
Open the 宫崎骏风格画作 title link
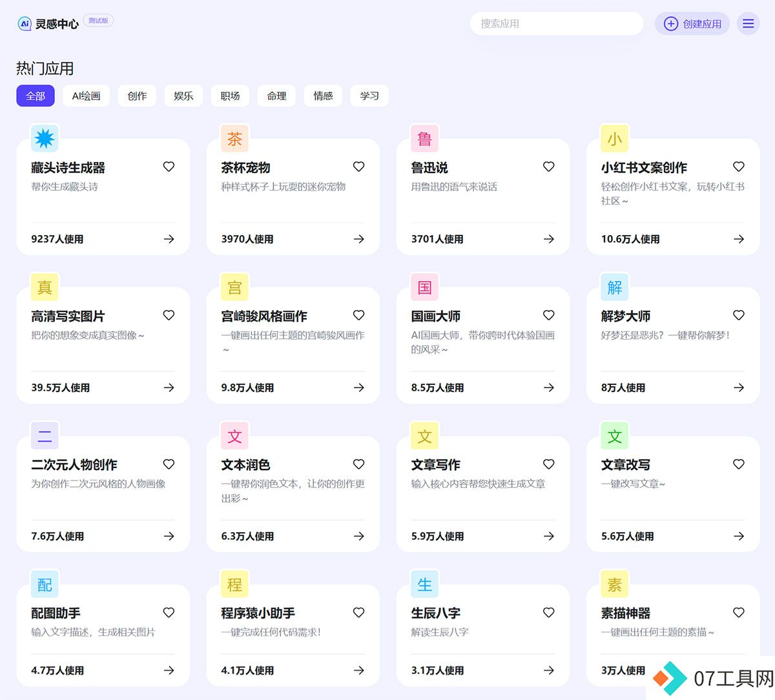[x=264, y=316]
